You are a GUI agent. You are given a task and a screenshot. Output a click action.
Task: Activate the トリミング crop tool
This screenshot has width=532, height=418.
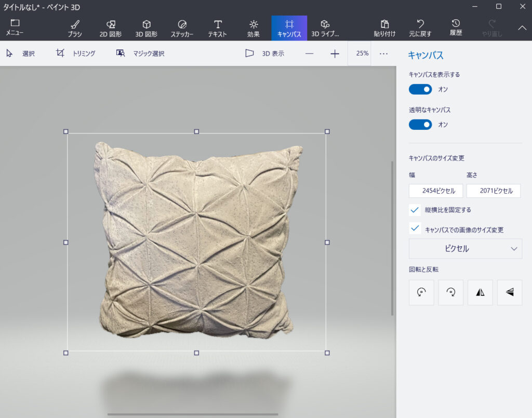[76, 53]
